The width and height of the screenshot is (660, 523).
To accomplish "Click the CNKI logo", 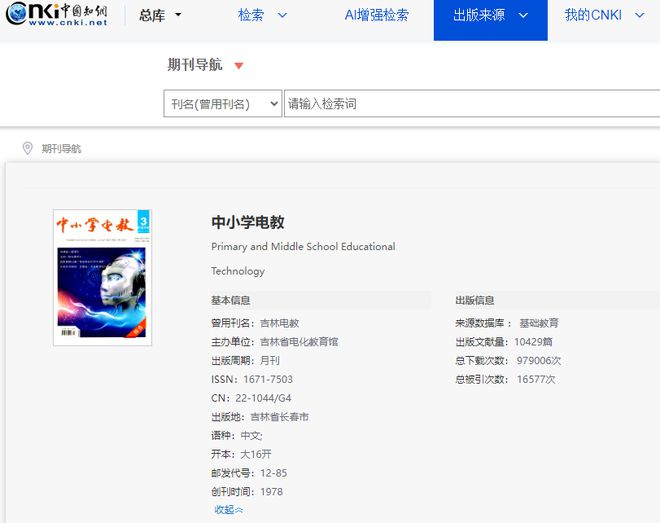I will pos(57,14).
